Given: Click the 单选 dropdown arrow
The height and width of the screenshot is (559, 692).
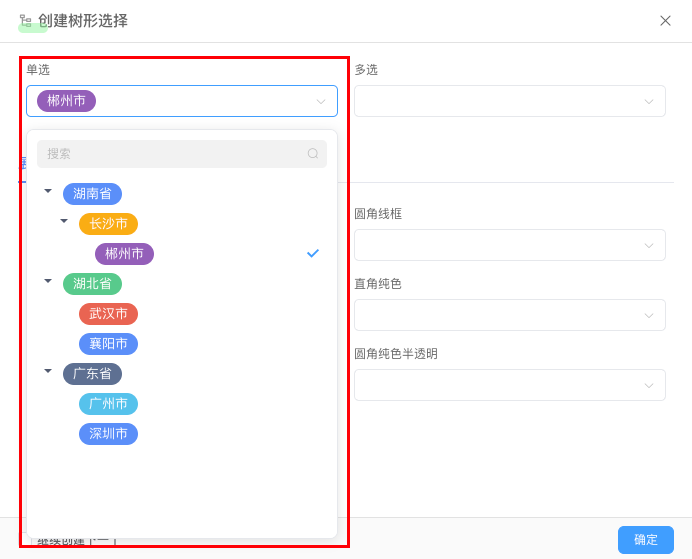Looking at the screenshot, I should 321,101.
